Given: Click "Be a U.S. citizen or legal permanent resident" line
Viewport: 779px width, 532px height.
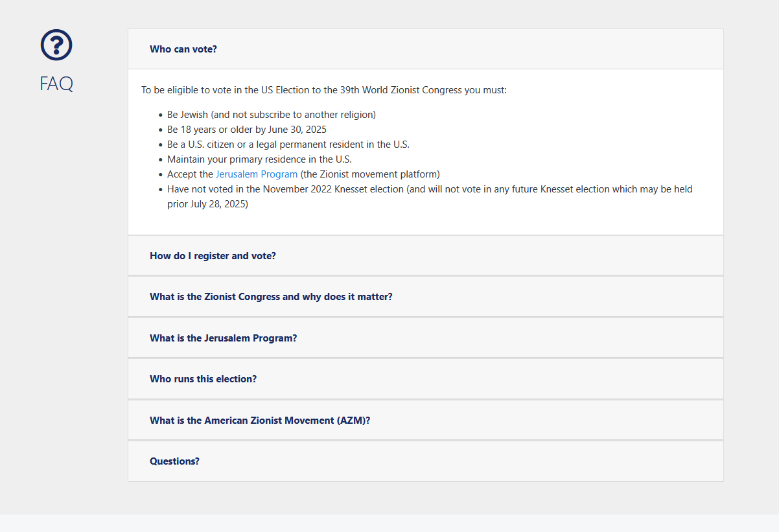Looking at the screenshot, I should [x=288, y=145].
